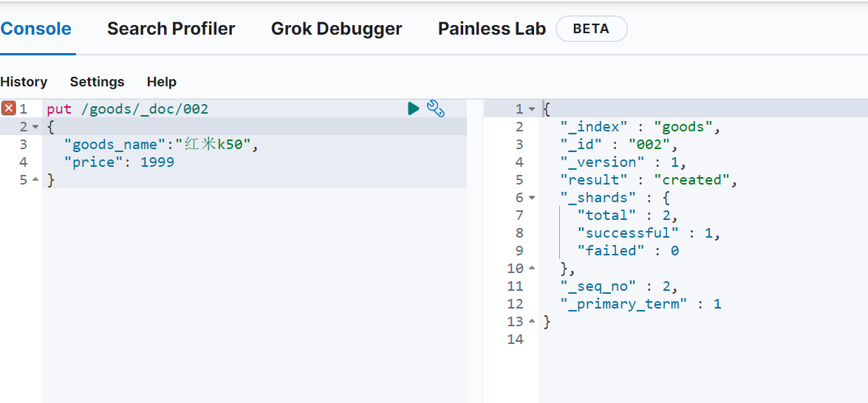Image resolution: width=868 pixels, height=403 pixels.
Task: Collapse the response root object at line 1
Action: point(531,109)
